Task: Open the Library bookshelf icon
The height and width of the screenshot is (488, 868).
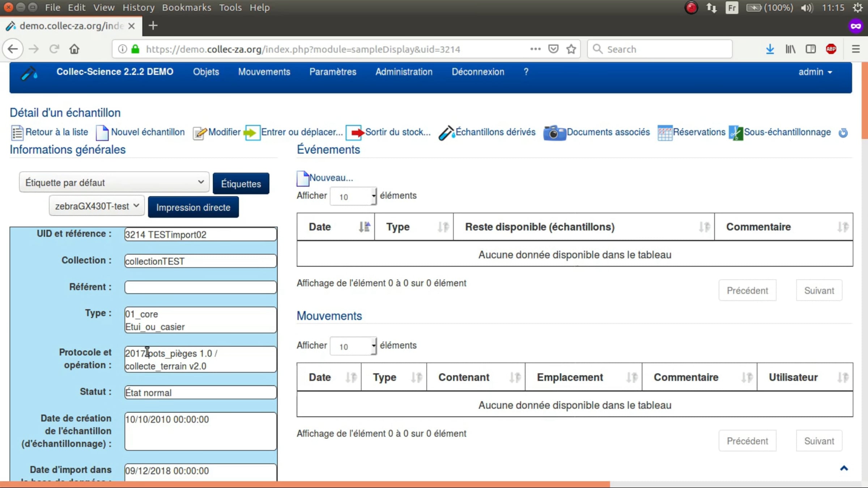Action: tap(790, 49)
